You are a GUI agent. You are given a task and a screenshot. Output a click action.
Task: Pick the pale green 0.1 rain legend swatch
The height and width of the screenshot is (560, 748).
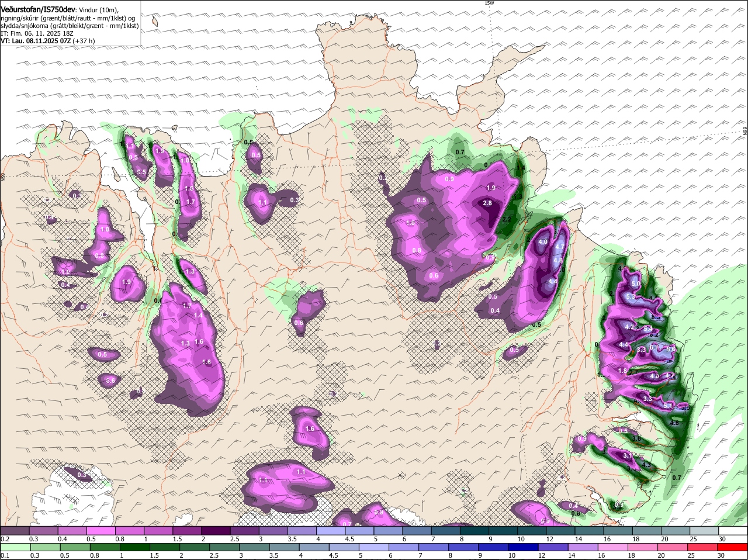(x=15, y=548)
